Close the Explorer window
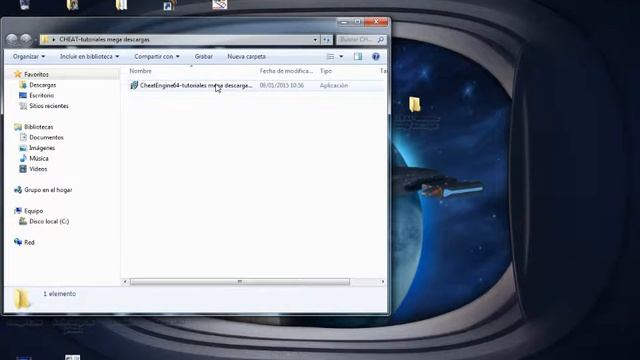This screenshot has width=640, height=360. pos(376,22)
